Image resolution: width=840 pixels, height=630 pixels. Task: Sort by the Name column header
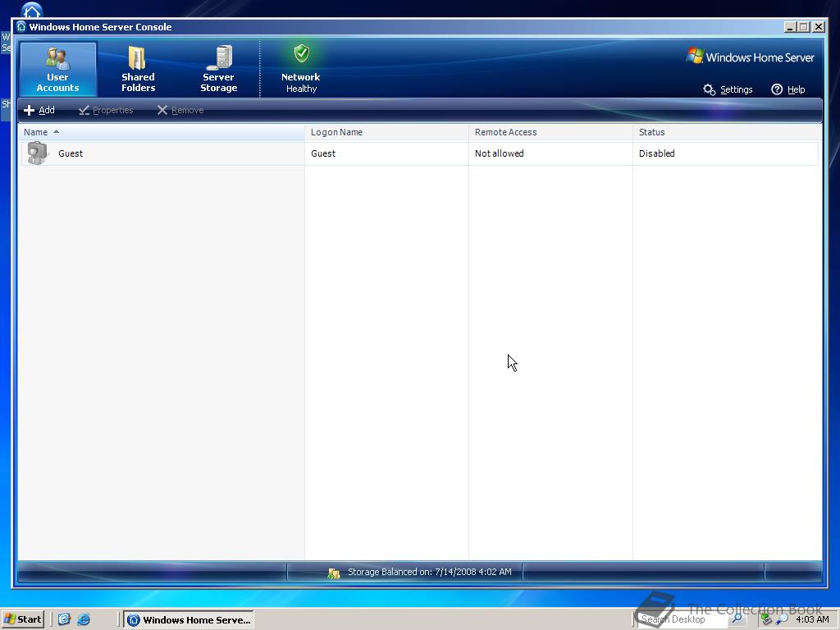pyautogui.click(x=162, y=132)
